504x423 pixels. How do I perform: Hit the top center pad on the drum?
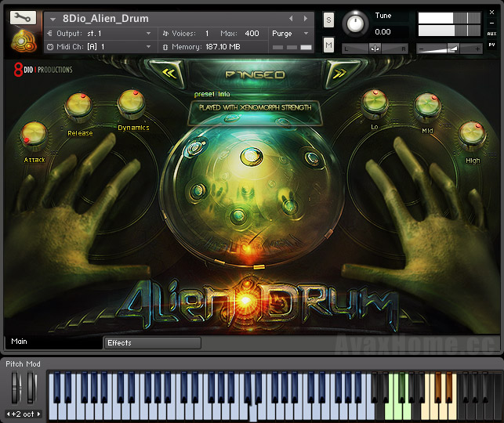click(252, 157)
